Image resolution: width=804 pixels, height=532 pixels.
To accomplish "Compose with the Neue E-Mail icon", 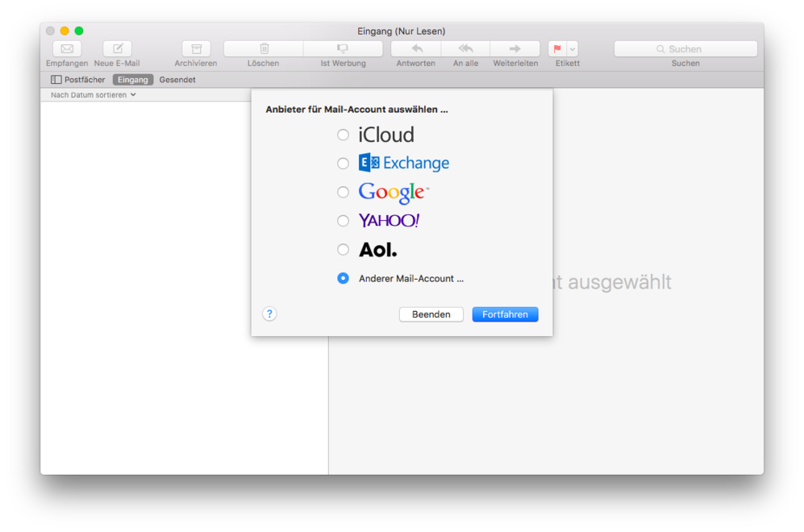I will [x=118, y=48].
